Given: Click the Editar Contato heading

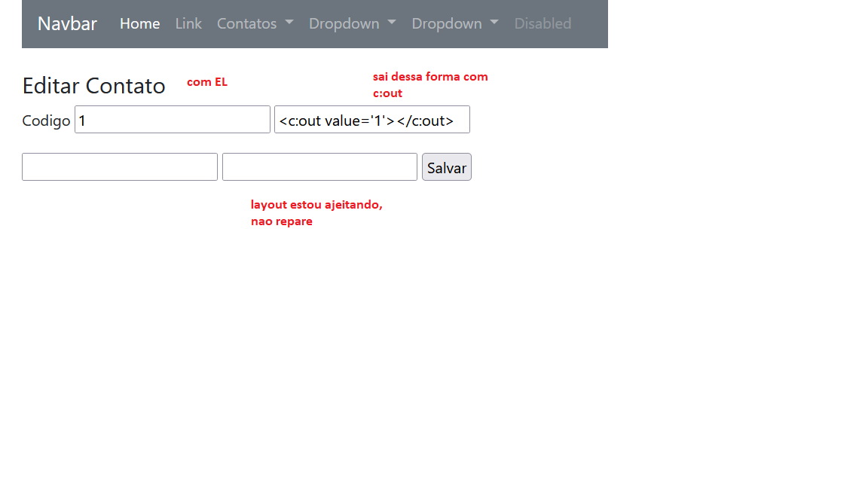Looking at the screenshot, I should pos(93,86).
